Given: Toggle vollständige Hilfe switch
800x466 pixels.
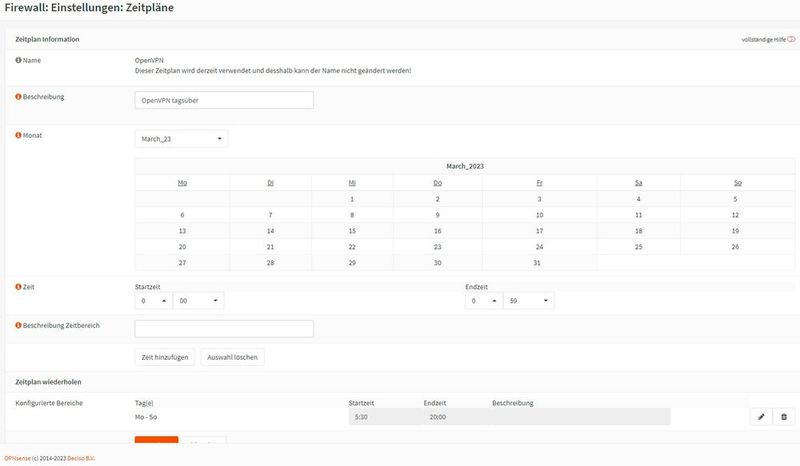Looking at the screenshot, I should click(791, 39).
